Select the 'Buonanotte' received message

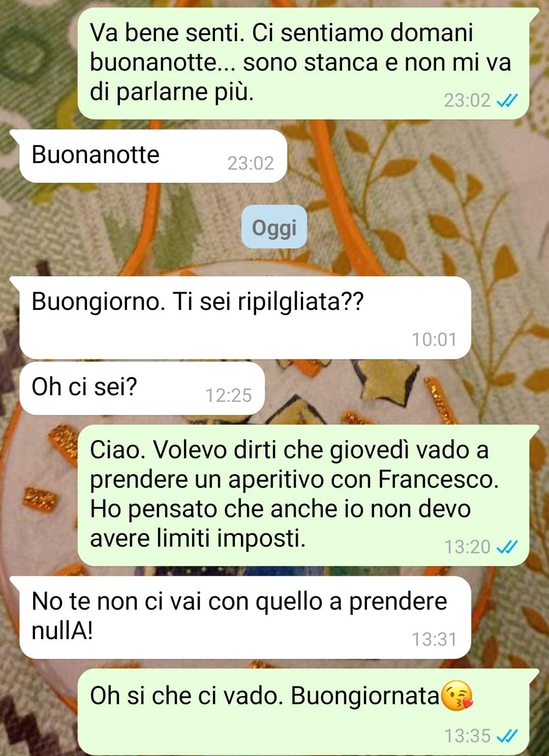pyautogui.click(x=154, y=156)
